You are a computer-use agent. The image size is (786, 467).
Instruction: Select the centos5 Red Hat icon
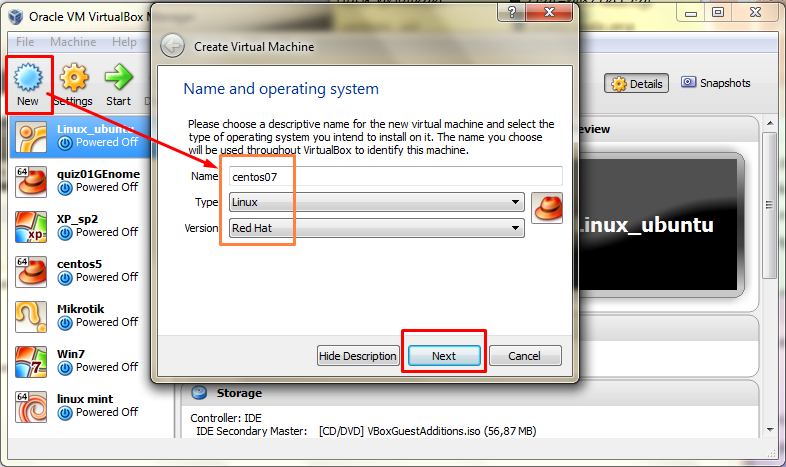click(31, 272)
